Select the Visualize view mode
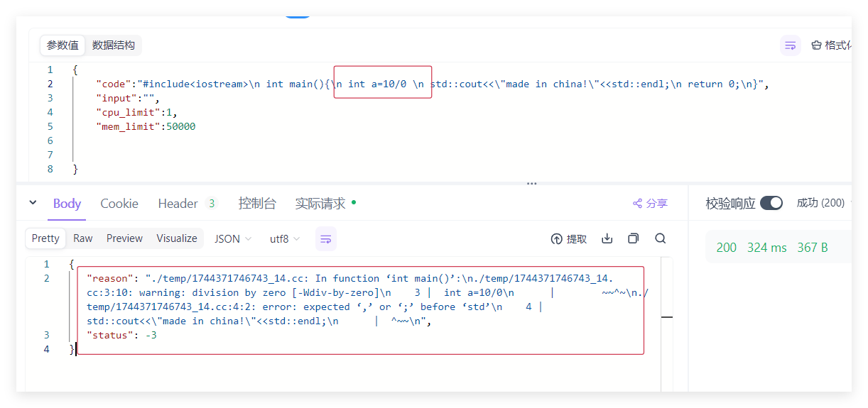This screenshot has width=868, height=408. pos(177,238)
